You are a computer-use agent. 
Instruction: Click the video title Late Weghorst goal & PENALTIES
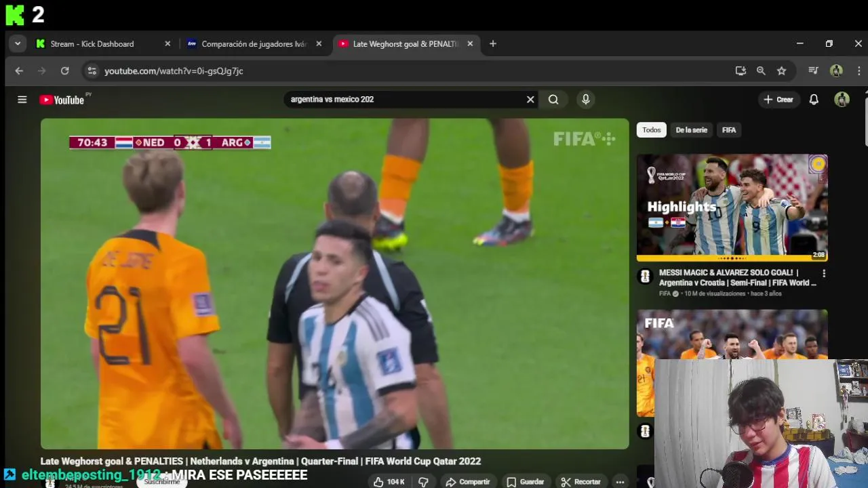pos(260,461)
